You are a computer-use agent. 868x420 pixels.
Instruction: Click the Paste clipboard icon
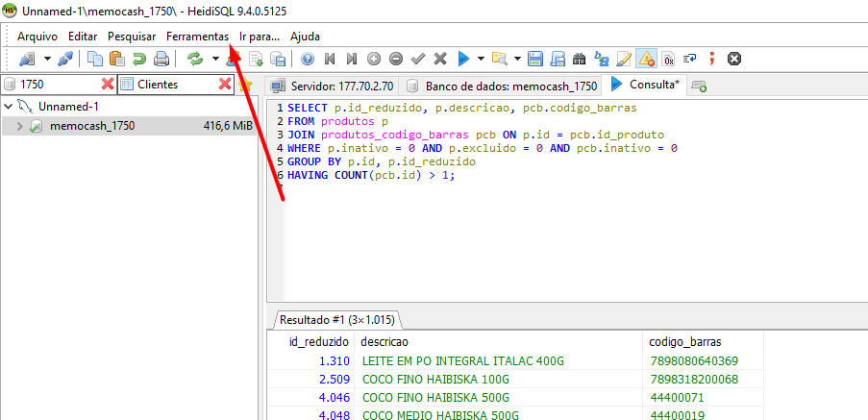[x=116, y=59]
